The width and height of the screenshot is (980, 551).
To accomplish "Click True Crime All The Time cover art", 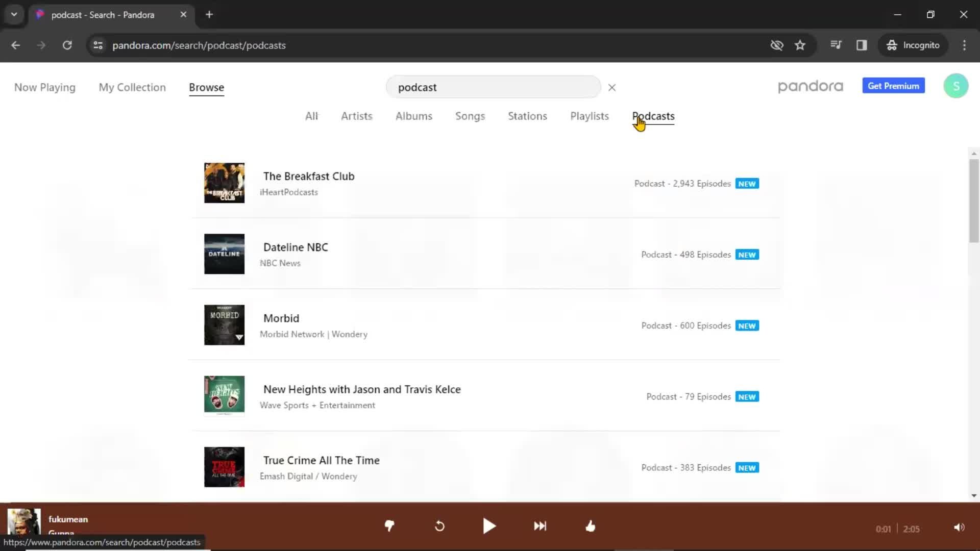I will (x=224, y=467).
